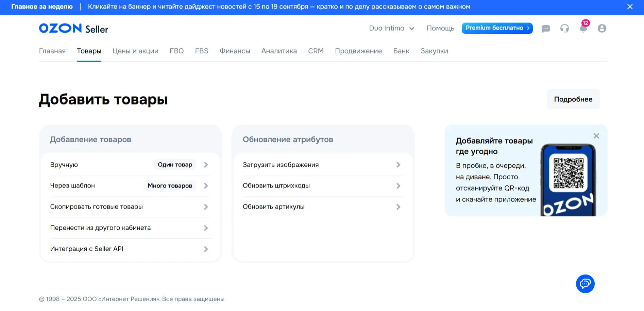This screenshot has height=311, width=644.
Task: Close the weekly news top banner
Action: 630,7
